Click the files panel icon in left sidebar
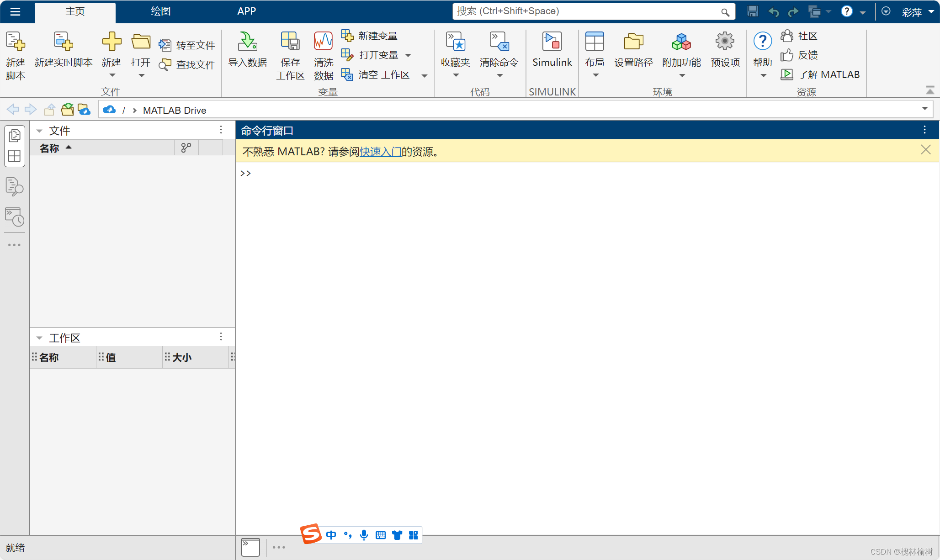Screen dimensions: 940x560 (15, 135)
